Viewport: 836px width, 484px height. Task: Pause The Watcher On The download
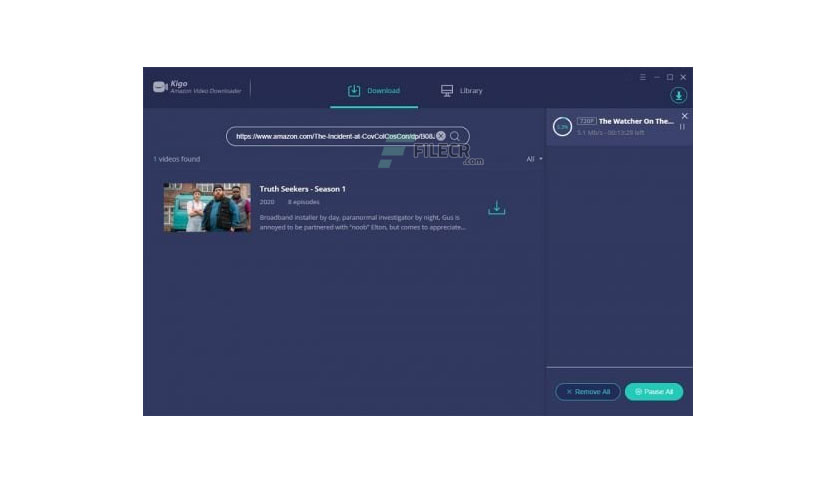(x=682, y=127)
